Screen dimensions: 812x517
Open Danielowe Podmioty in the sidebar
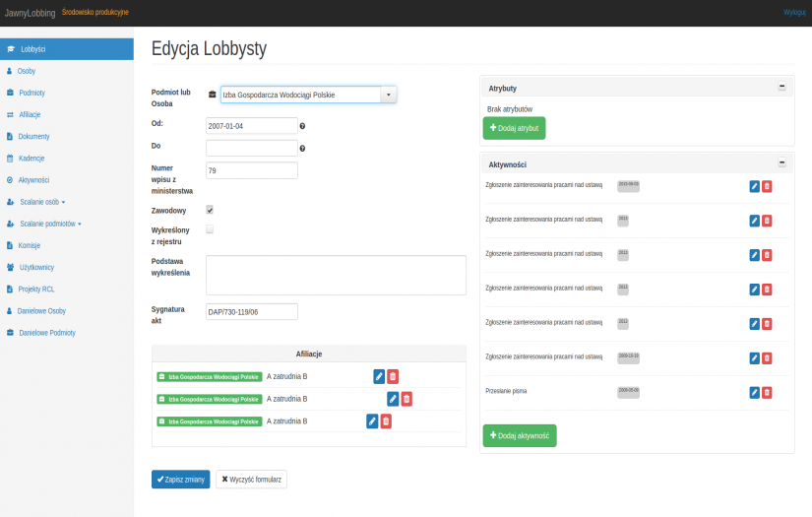coord(47,333)
